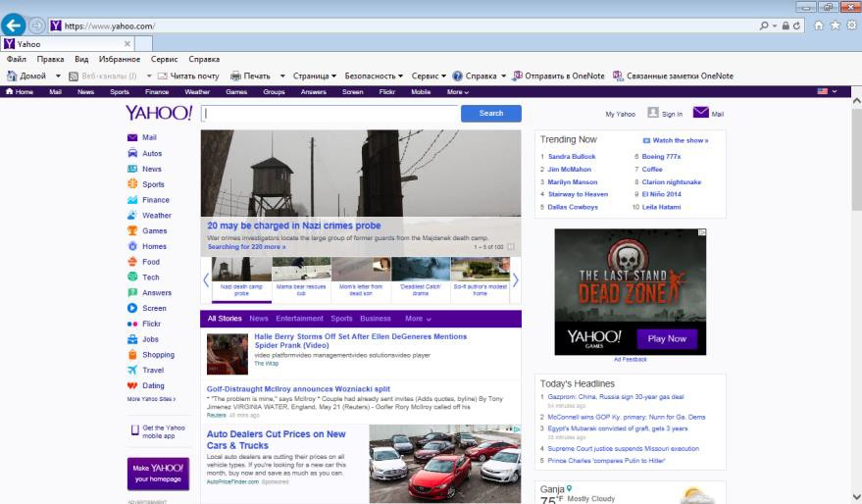The image size is (862, 504).
Task: Click Ad Feedback under the ad
Action: coord(630,360)
